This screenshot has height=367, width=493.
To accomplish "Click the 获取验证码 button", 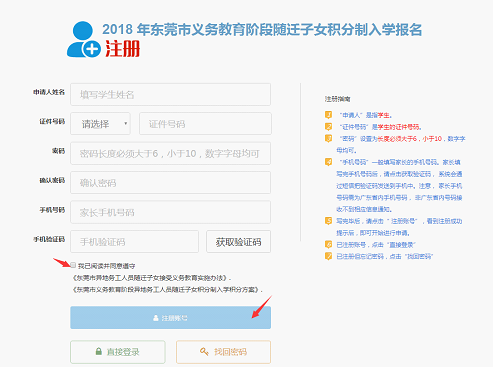I will (x=238, y=242).
